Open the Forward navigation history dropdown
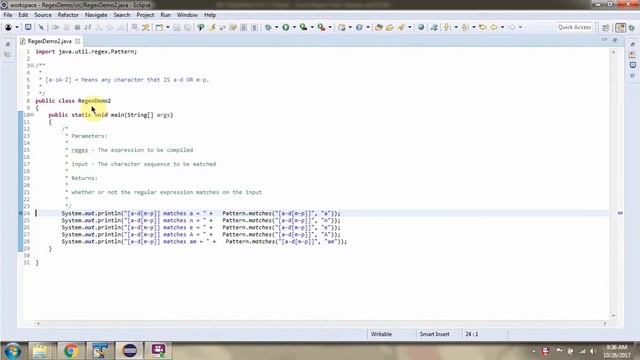This screenshot has height=360, width=640. (520, 27)
